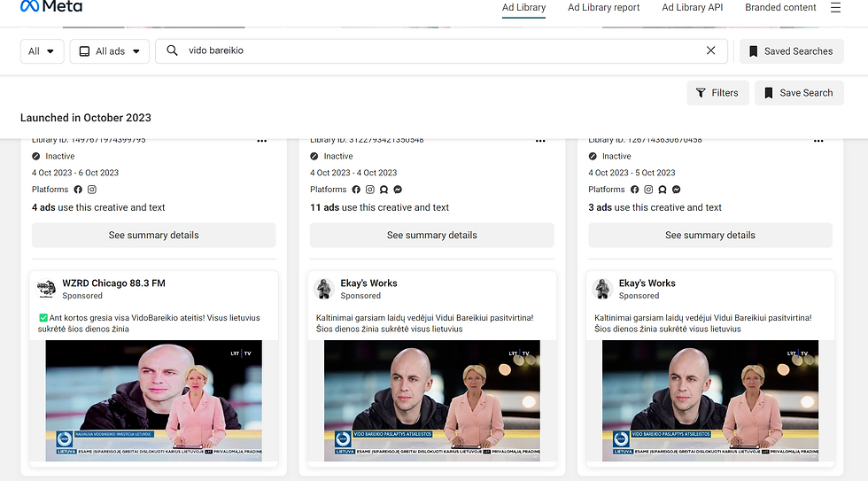868x481 pixels.
Task: See summary details for 3 ads card
Action: coord(710,236)
